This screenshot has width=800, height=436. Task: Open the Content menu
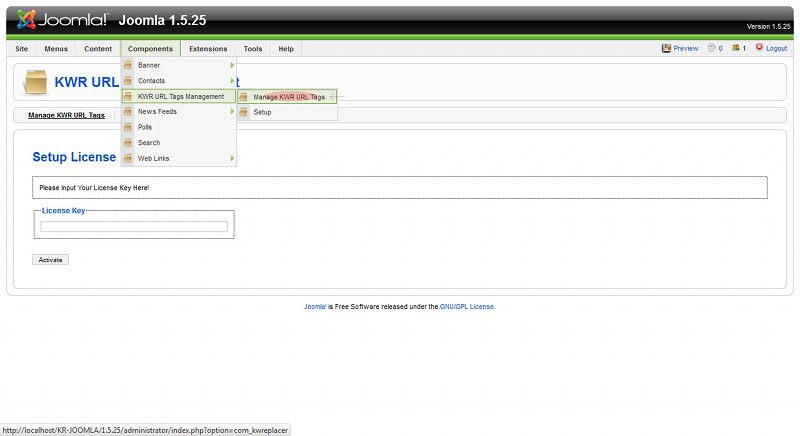point(98,49)
